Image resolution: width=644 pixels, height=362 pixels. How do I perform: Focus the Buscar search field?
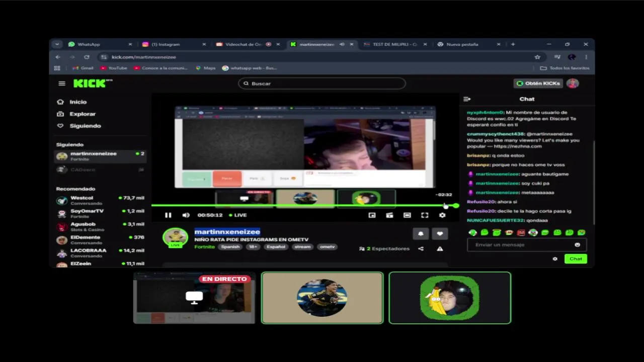coord(322,83)
